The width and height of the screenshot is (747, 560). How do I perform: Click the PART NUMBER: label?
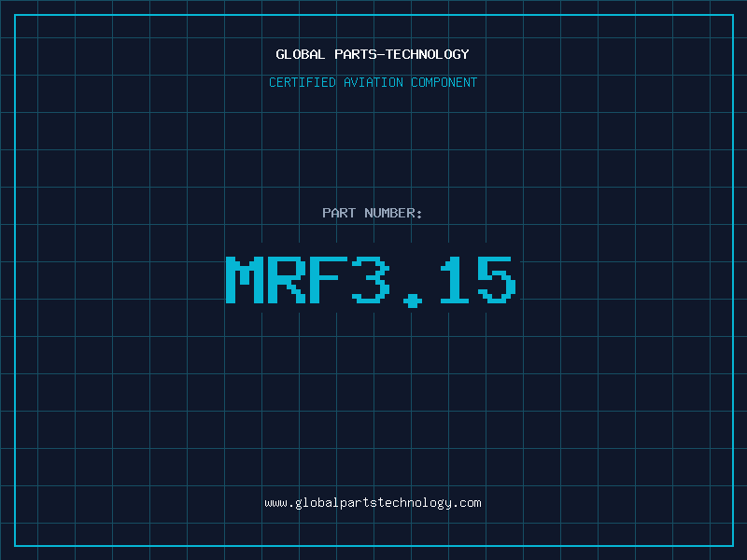pos(372,213)
